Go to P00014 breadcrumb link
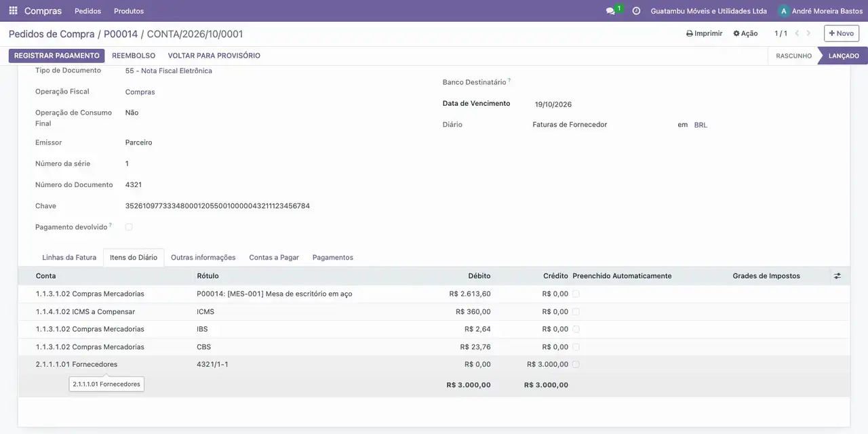Screen dimensions: 868x434 (x=121, y=34)
